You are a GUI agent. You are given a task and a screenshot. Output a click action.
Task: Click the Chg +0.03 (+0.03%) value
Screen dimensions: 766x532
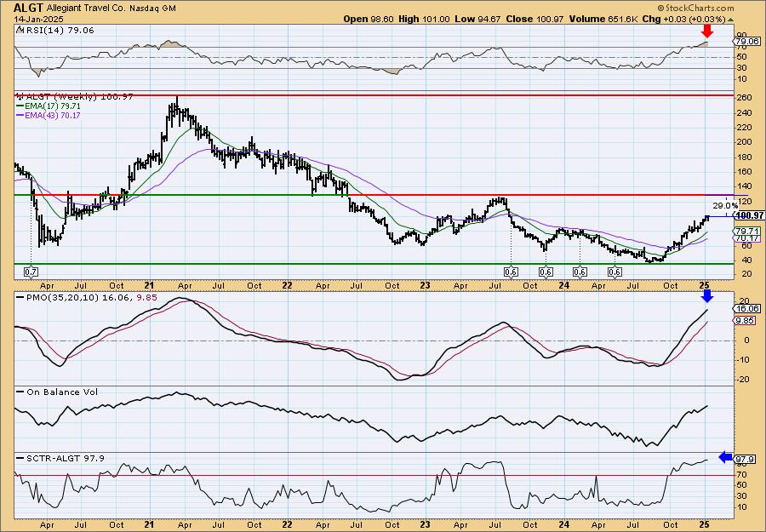683,19
